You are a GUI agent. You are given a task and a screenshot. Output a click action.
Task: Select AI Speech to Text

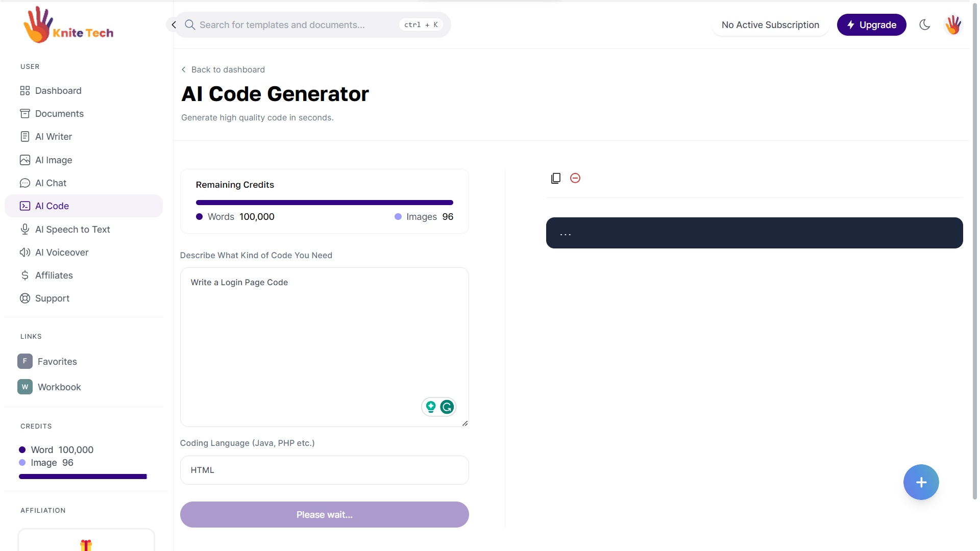[72, 230]
